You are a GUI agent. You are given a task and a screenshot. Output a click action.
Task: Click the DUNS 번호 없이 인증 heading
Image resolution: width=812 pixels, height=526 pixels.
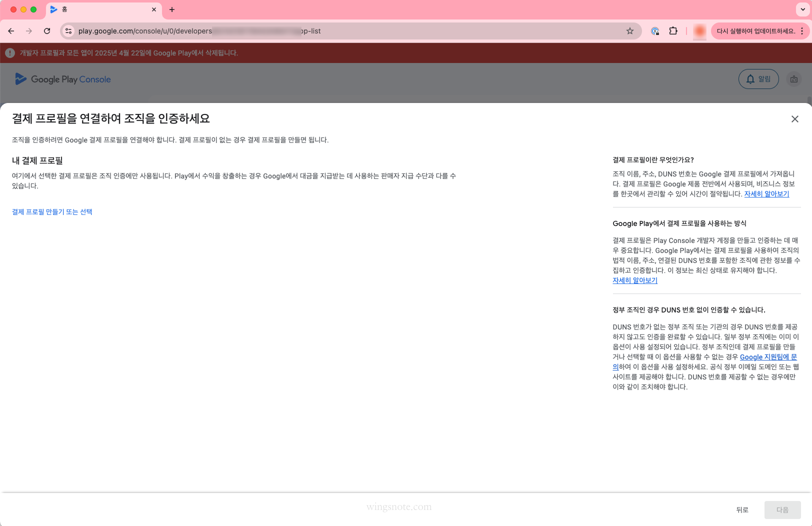(689, 310)
